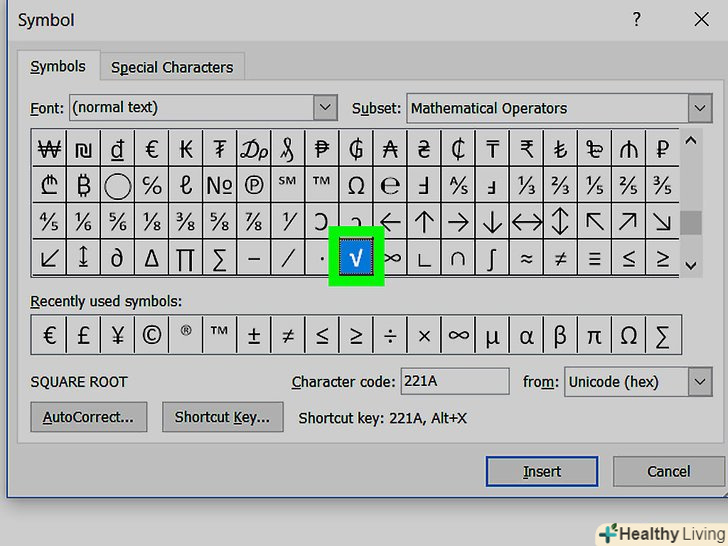The image size is (728, 546).
Task: Select the left-right arrow symbol
Action: point(526,221)
